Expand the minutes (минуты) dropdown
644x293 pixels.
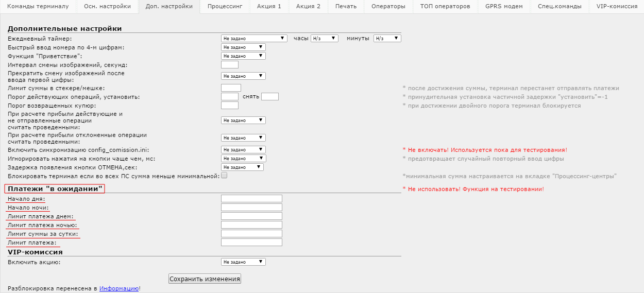(387, 38)
